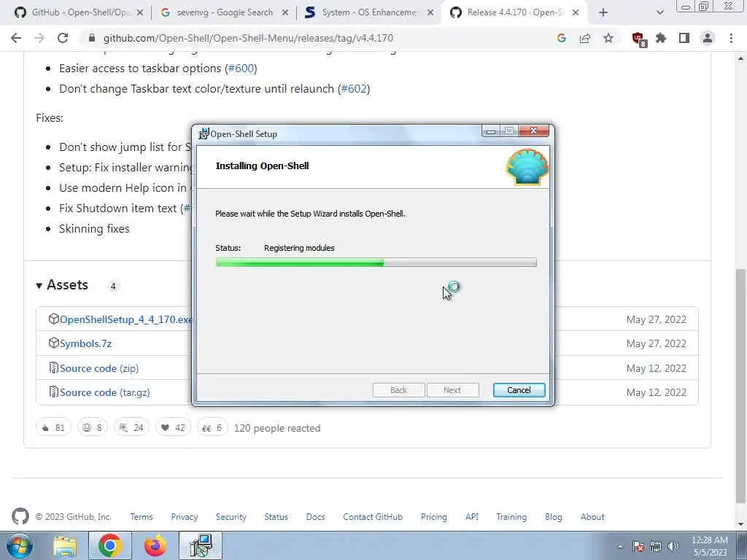The image size is (747, 560).
Task: Open the network tray icon
Action: point(656,546)
